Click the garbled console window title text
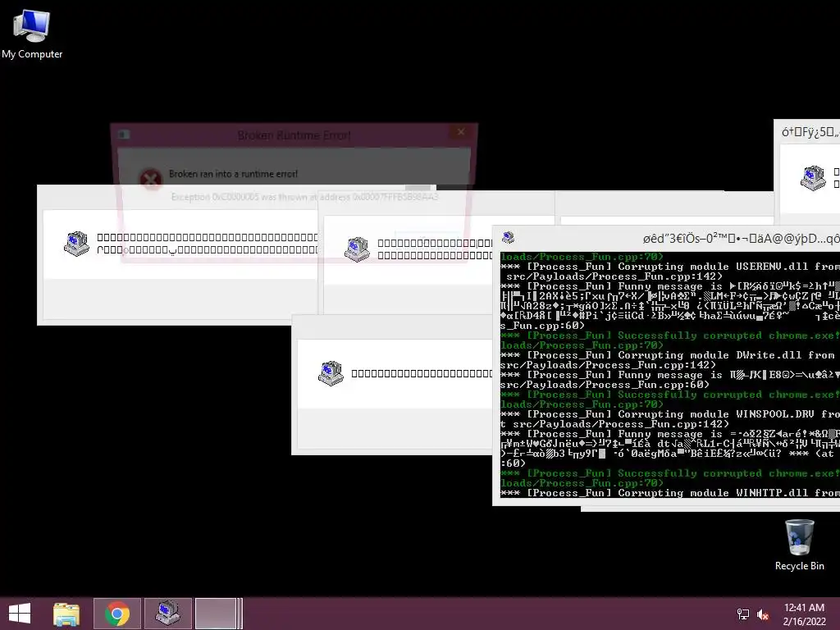Image resolution: width=840 pixels, height=630 pixels. pos(741,239)
